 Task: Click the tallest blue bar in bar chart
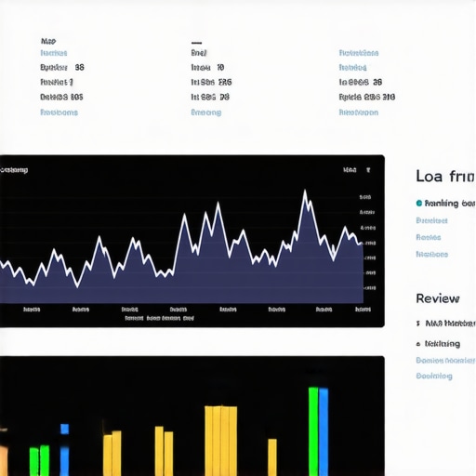tap(324, 431)
